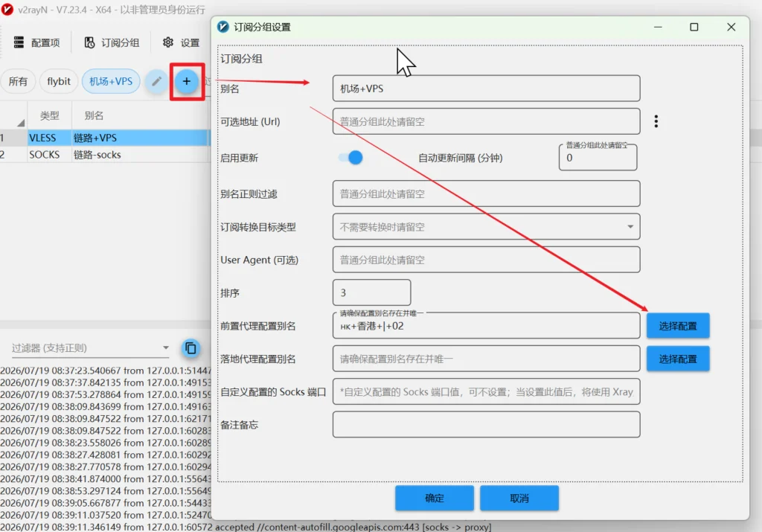
Task: Click the 别名正则过滤 input field
Action: click(486, 194)
